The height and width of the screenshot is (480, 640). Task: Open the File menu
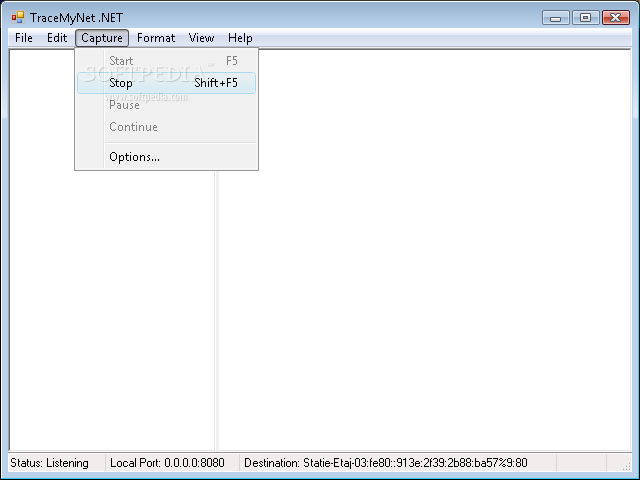(x=24, y=38)
